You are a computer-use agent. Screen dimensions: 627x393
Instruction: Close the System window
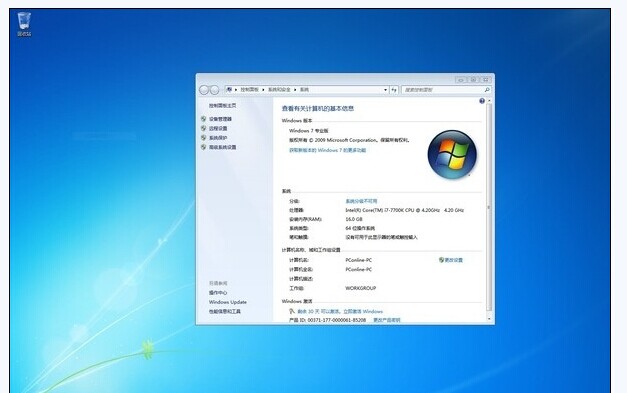tap(486, 80)
